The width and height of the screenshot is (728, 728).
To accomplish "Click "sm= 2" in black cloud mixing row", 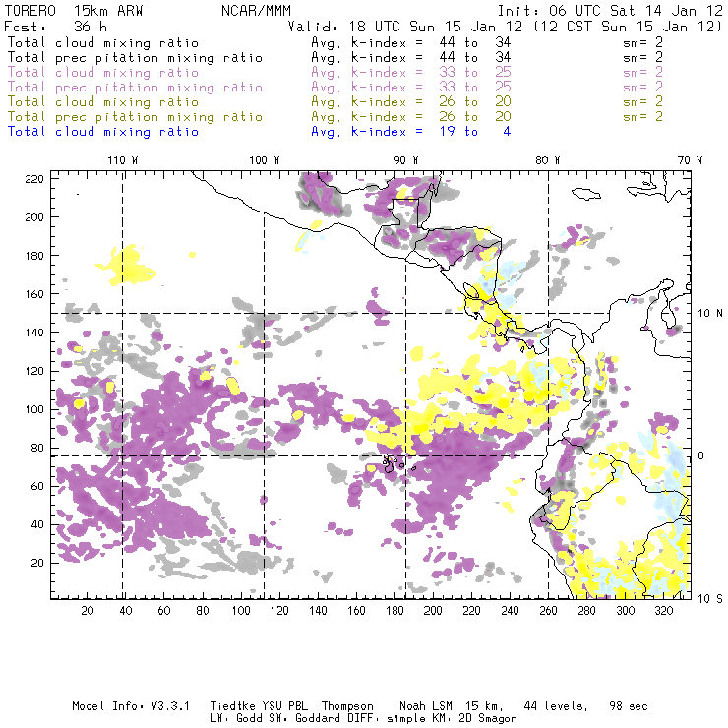I will point(642,43).
